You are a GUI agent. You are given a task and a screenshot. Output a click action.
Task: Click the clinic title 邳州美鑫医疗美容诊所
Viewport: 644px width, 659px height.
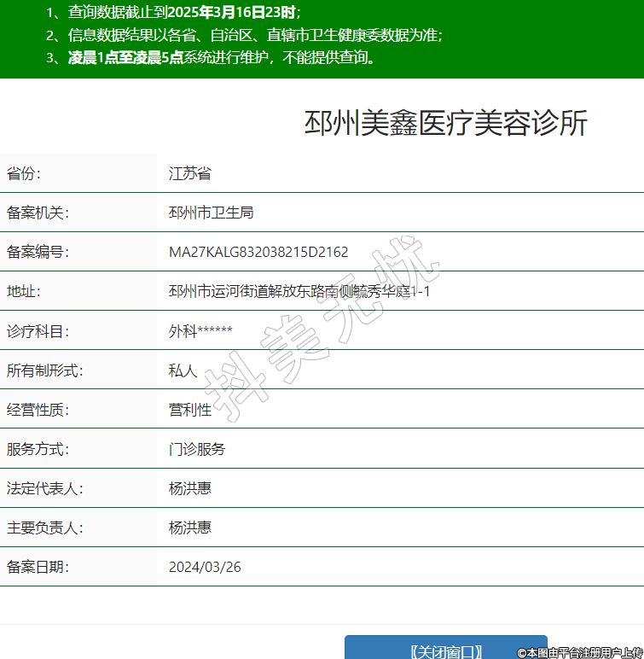pos(445,124)
